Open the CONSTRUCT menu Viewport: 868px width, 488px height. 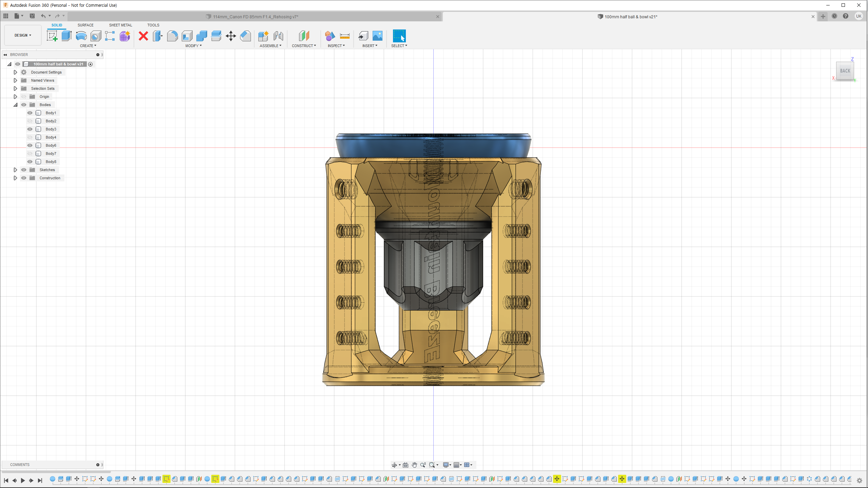(x=304, y=46)
